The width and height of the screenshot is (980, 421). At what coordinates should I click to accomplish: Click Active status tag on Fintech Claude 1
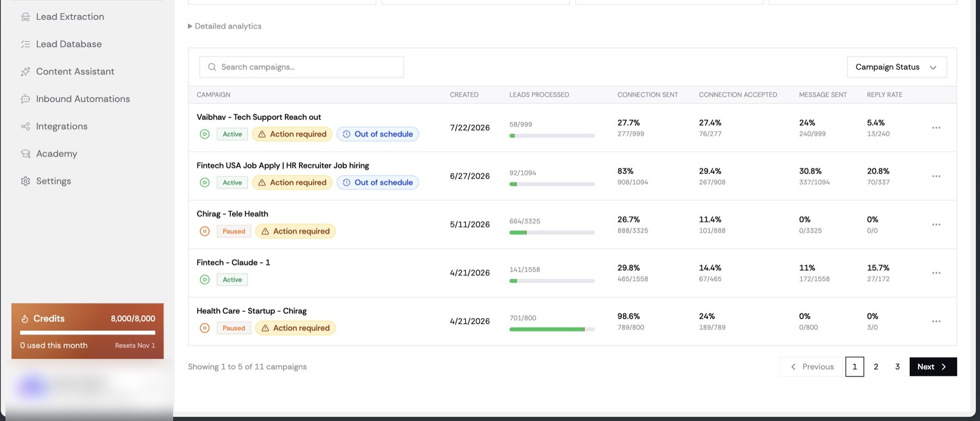232,280
